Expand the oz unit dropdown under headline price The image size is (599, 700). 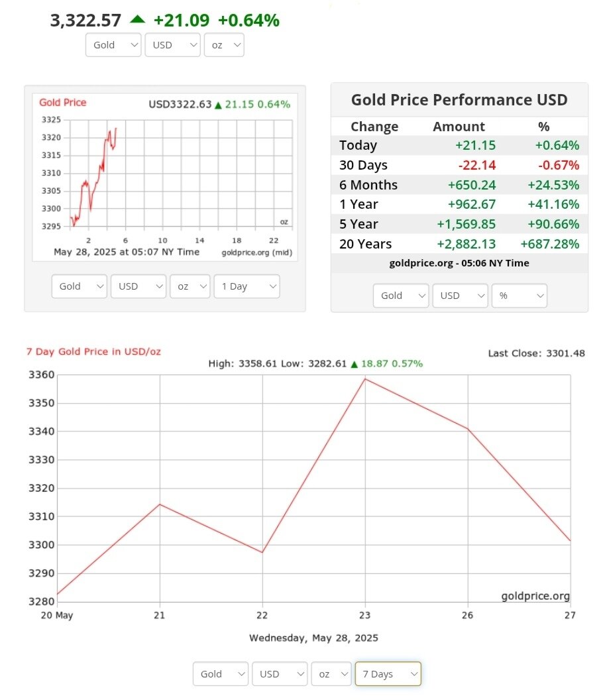coord(224,45)
